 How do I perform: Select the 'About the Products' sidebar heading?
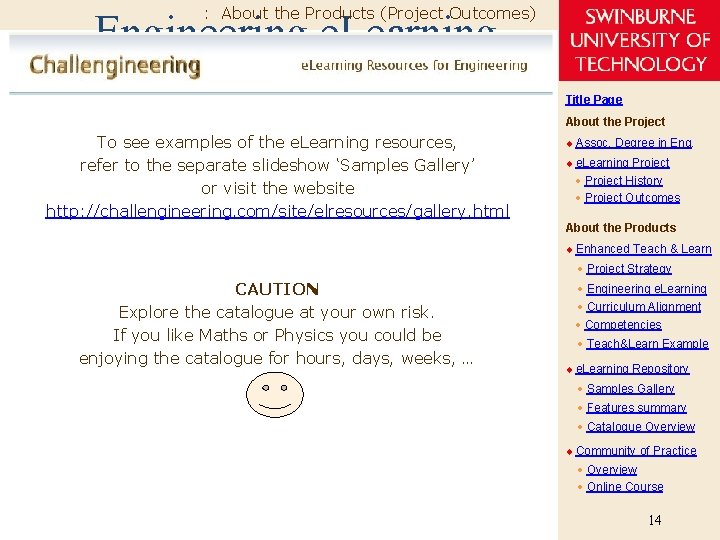[621, 228]
